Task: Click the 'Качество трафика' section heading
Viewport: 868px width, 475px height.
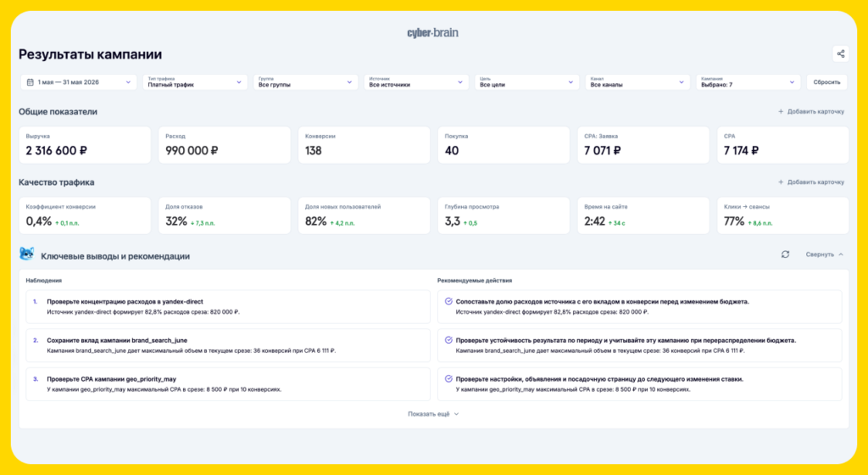Action: (x=57, y=182)
